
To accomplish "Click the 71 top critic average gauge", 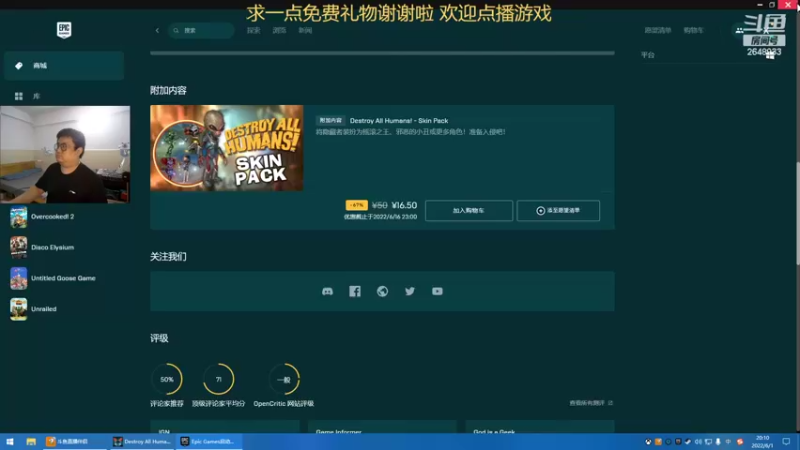I will pos(218,379).
